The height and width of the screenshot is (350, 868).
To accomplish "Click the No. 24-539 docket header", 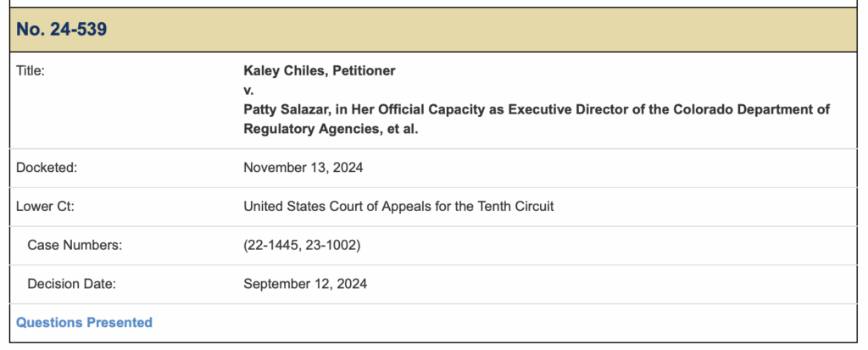I will 60,30.
